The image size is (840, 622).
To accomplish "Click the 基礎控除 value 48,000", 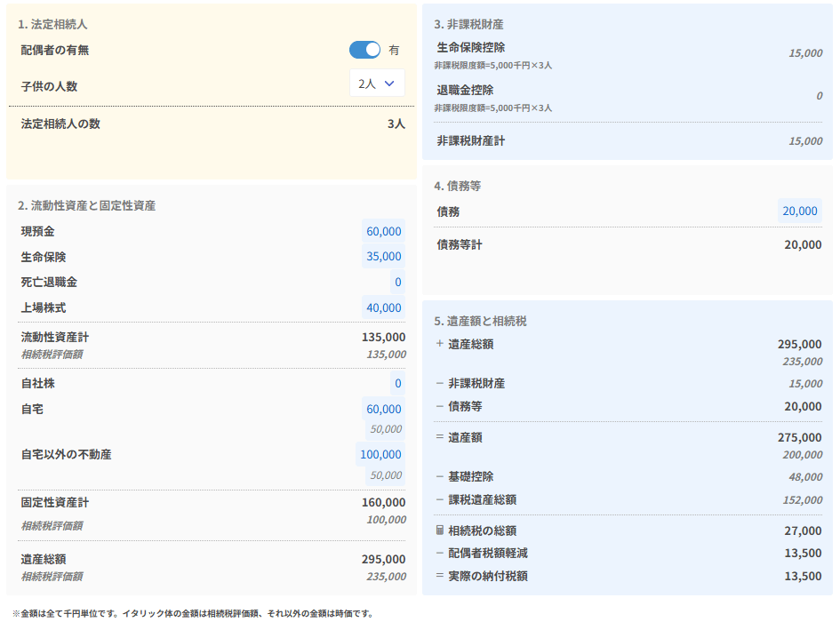I will tap(805, 477).
